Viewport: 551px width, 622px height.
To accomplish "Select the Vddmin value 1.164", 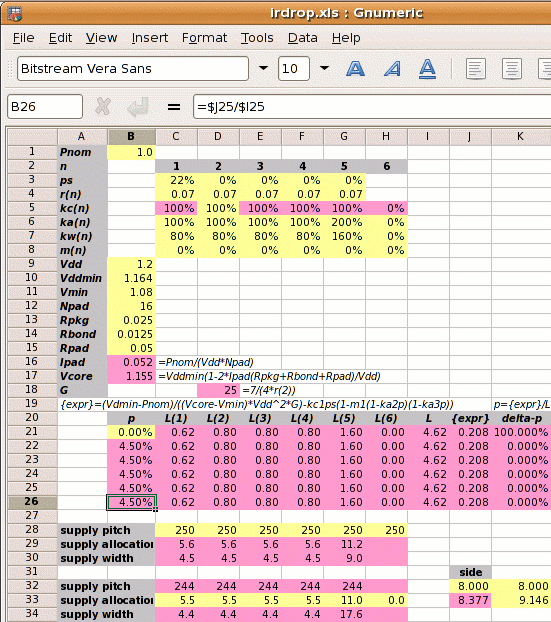I will 131,278.
